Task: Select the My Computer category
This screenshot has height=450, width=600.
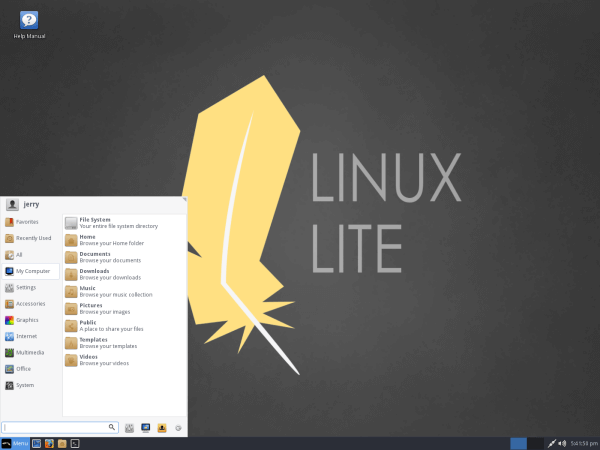Action: 31,271
